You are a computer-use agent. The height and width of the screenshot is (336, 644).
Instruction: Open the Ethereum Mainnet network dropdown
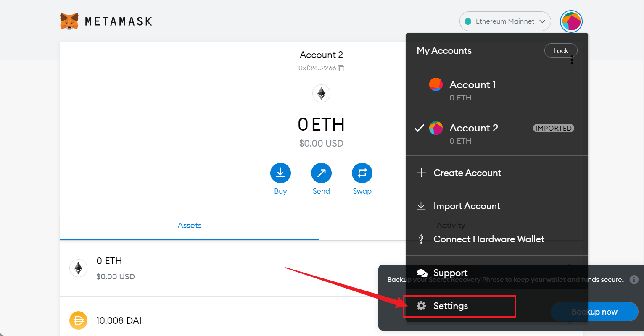(505, 21)
